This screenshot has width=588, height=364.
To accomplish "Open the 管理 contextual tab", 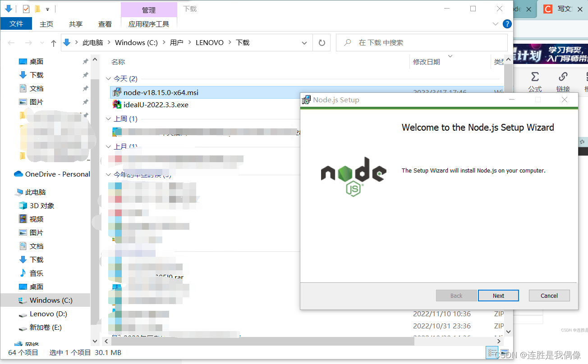I will tap(149, 10).
